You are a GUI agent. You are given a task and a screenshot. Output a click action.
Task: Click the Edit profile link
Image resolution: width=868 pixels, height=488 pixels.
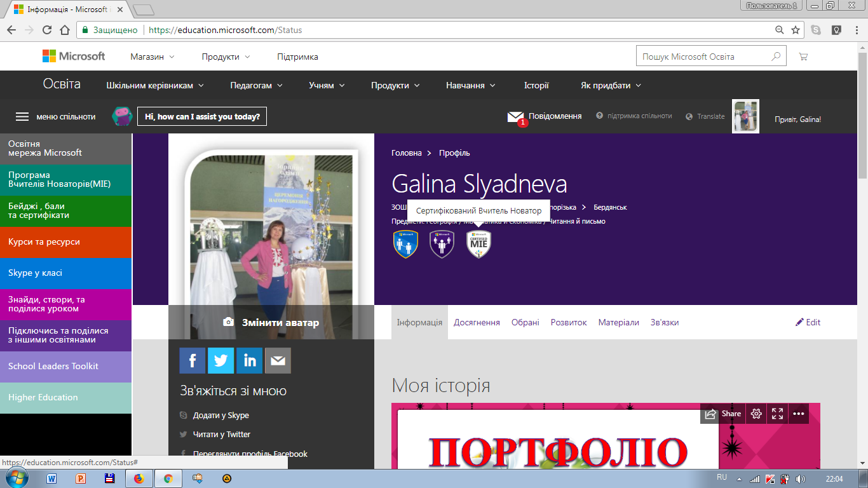tap(808, 322)
